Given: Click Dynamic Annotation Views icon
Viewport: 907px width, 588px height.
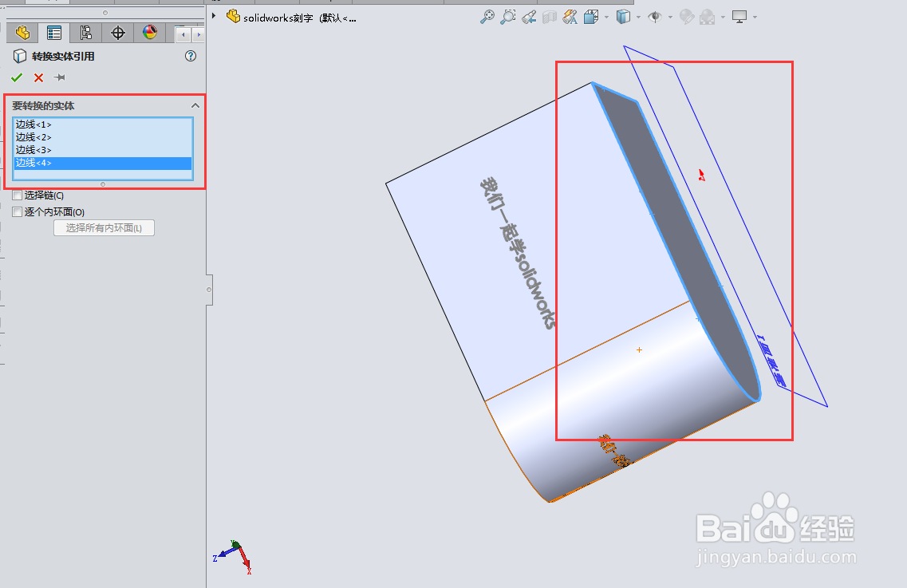Looking at the screenshot, I should tap(570, 18).
